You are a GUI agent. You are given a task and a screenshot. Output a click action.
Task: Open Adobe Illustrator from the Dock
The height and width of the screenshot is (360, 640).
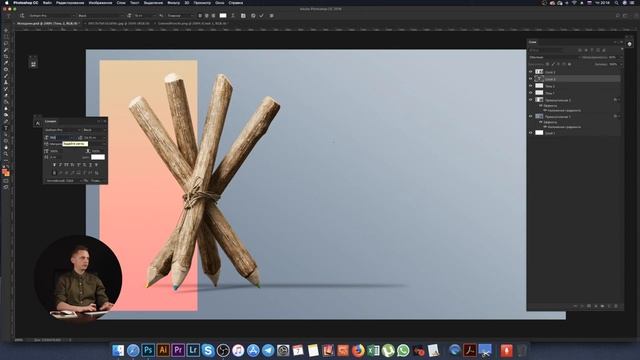coord(163,350)
